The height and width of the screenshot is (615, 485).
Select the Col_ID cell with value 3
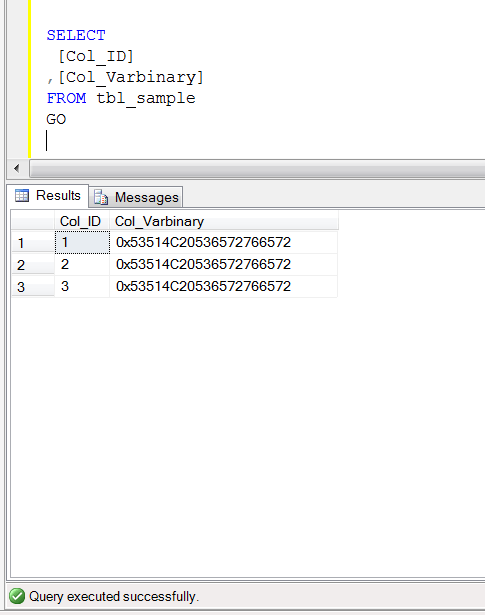point(82,286)
